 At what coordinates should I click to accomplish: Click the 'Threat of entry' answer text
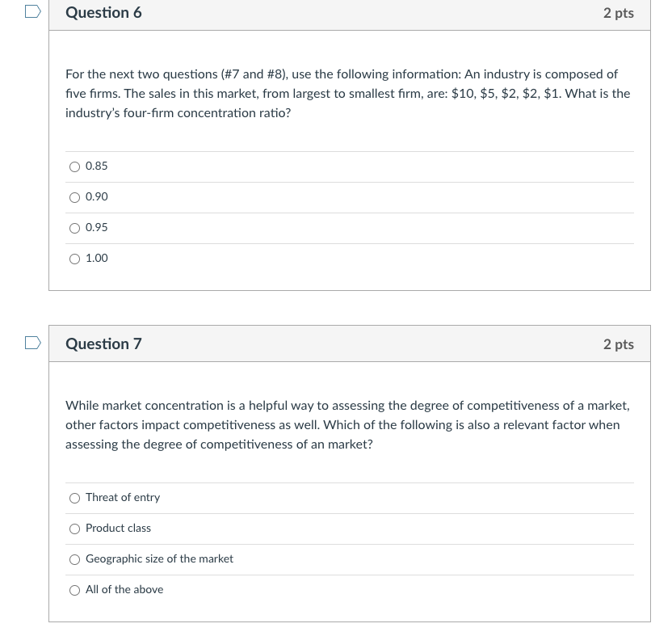click(123, 497)
